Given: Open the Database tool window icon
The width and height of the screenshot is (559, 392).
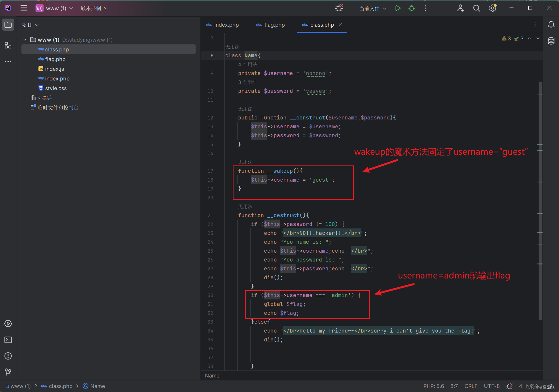Looking at the screenshot, I should 551,41.
